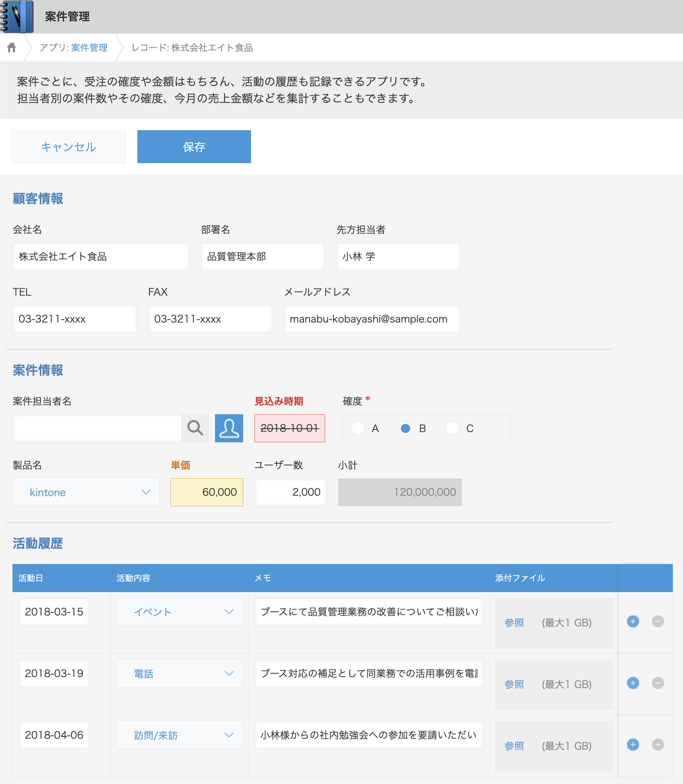683x784 pixels.
Task: Select confidence level C radio button
Action: (453, 428)
